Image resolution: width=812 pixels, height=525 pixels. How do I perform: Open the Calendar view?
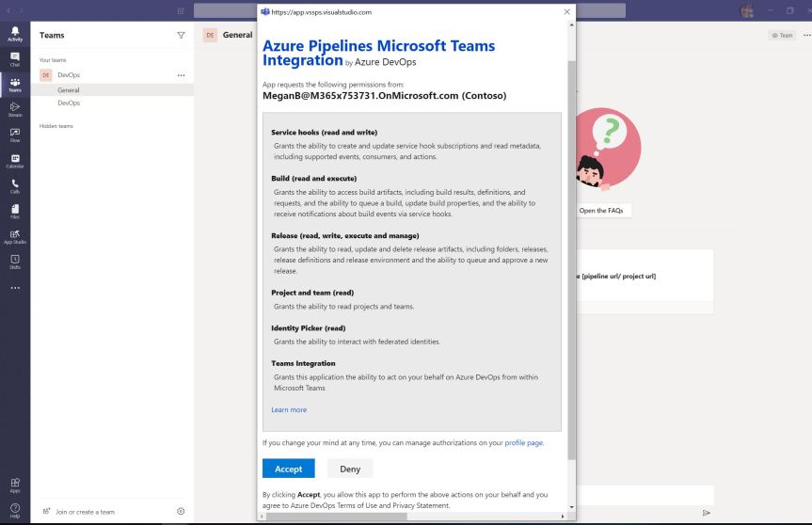[14, 161]
